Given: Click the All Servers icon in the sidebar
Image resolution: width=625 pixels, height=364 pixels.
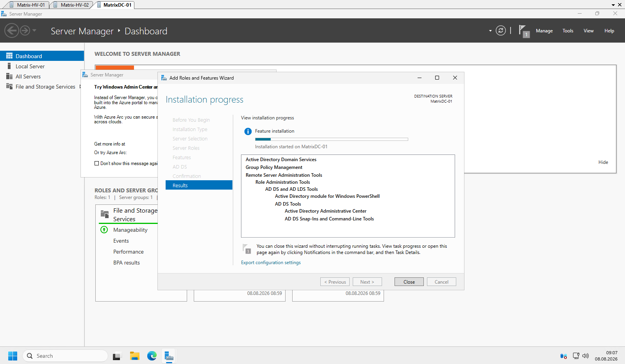Looking at the screenshot, I should click(x=9, y=76).
